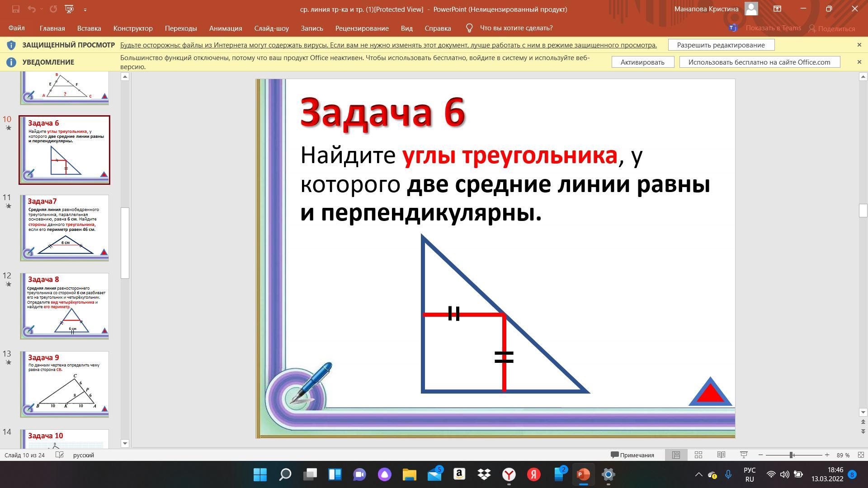Switch to the Вставка tab
Image resolution: width=868 pixels, height=488 pixels.
(x=89, y=28)
